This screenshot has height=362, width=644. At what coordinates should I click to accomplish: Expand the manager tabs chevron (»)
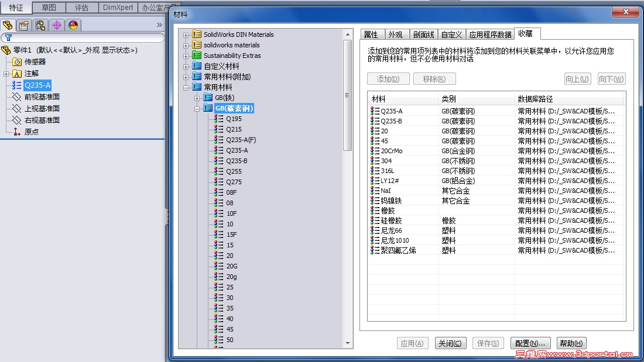(159, 25)
